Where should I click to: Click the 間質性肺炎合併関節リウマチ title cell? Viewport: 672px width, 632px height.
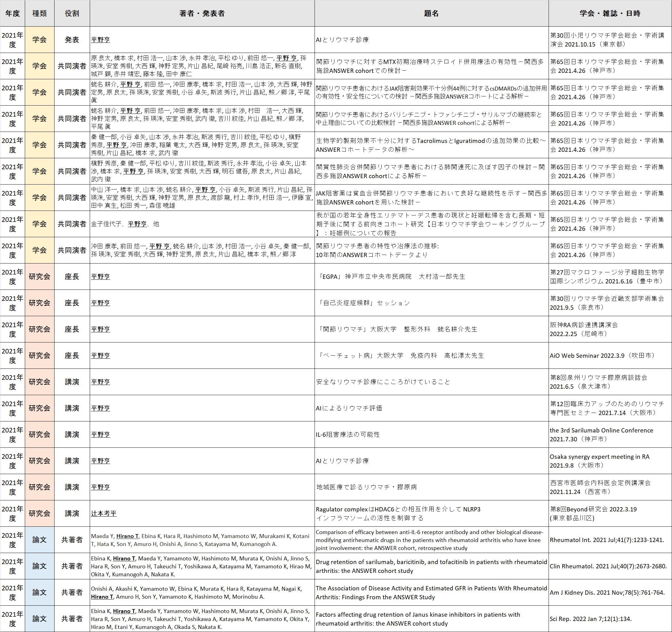pyautogui.click(x=431, y=171)
